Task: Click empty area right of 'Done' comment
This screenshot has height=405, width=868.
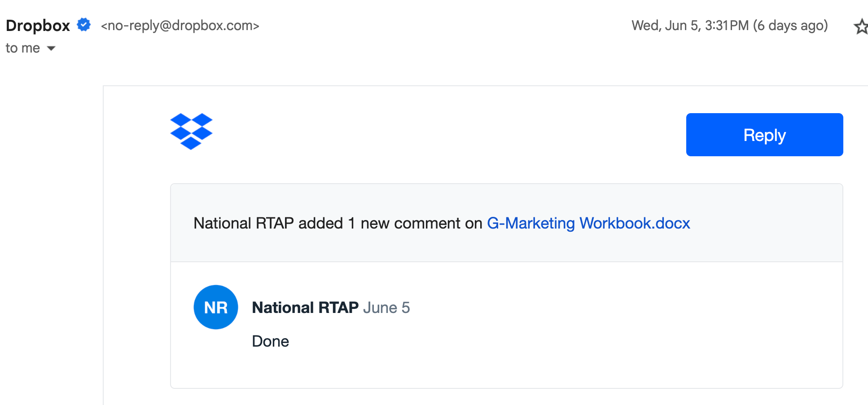Action: click(x=539, y=341)
